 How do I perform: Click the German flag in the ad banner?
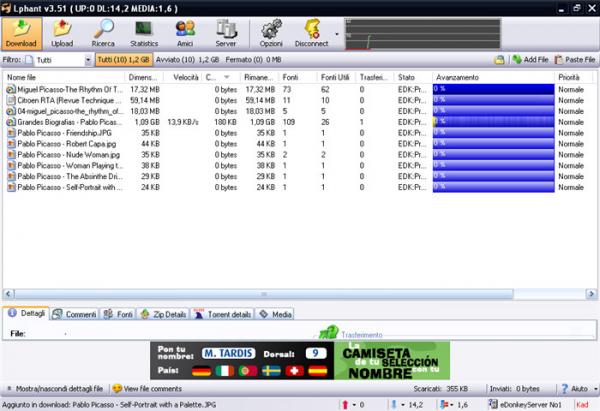click(x=201, y=371)
